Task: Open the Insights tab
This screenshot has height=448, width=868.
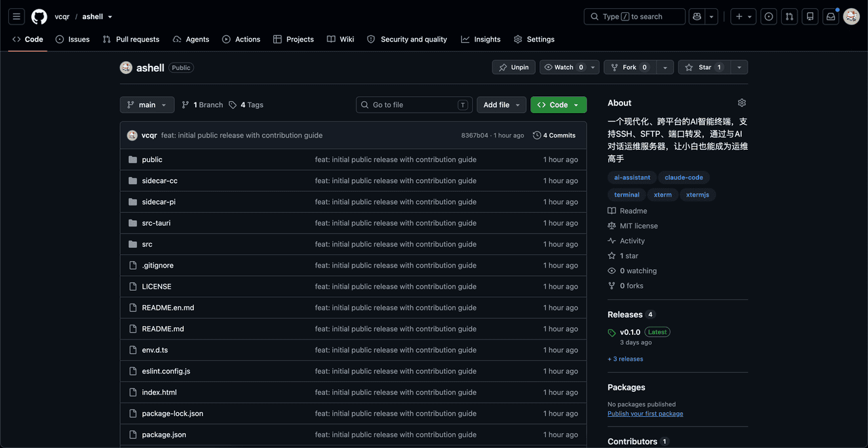Action: (481, 39)
